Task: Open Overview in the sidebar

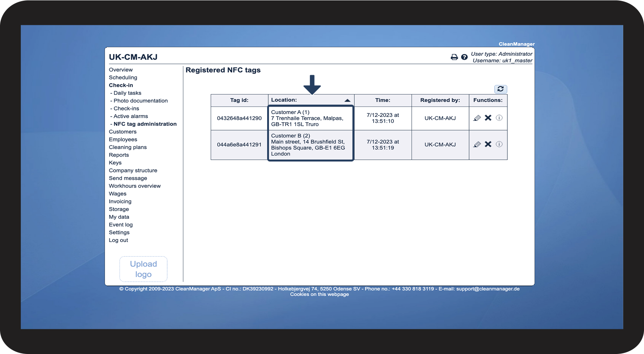Action: click(121, 70)
